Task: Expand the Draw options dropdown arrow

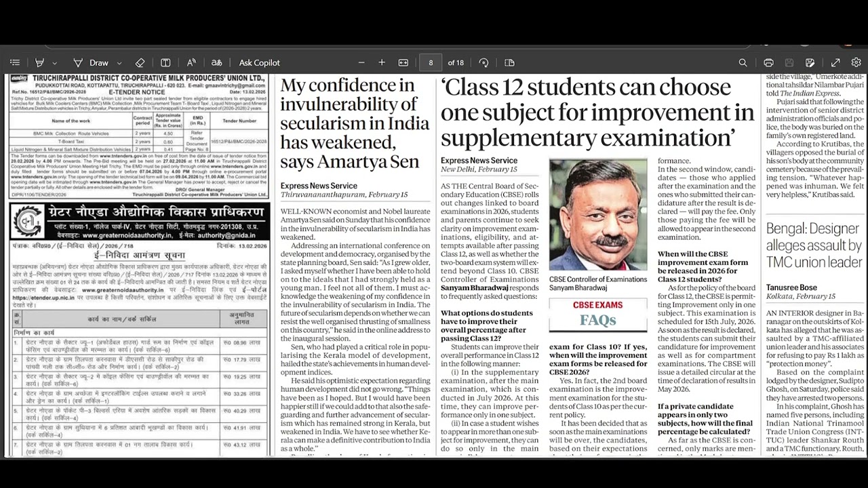Action: tap(119, 62)
